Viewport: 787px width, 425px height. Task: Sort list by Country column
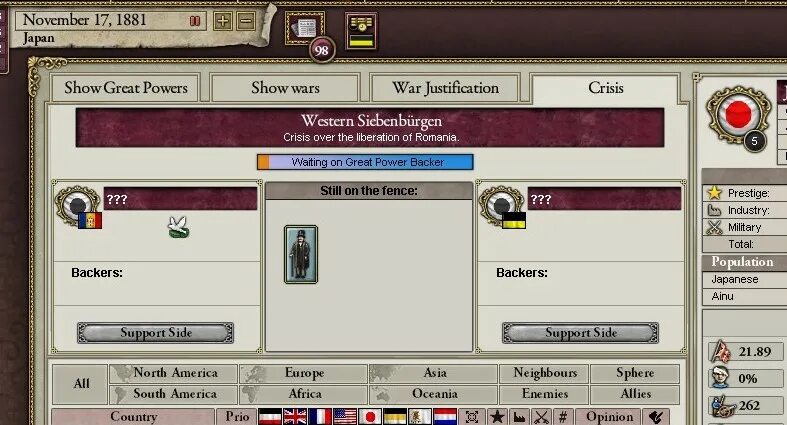click(x=134, y=416)
